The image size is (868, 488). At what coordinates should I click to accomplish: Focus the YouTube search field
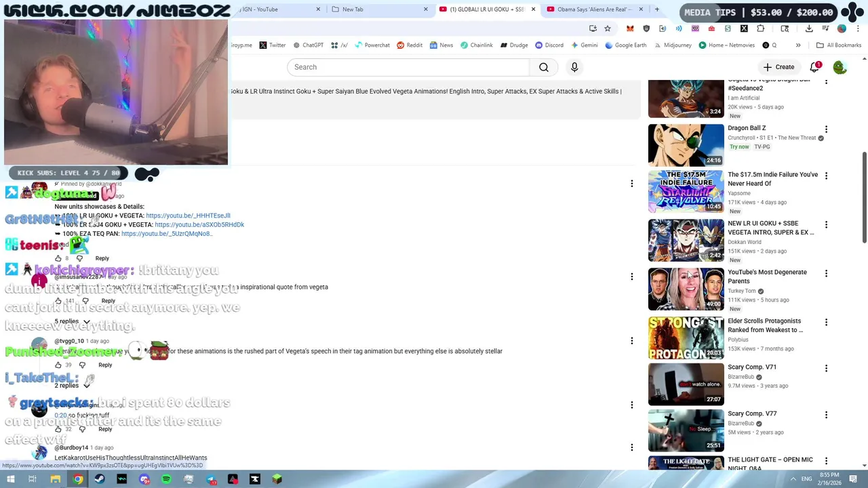pyautogui.click(x=408, y=67)
